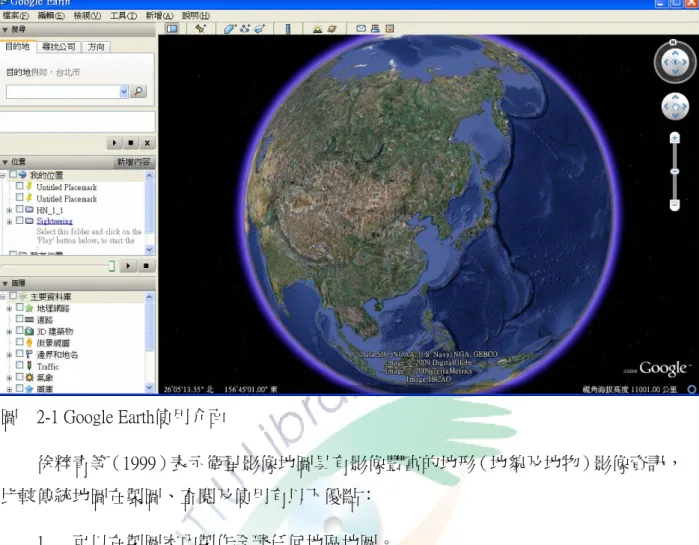
Task: Play the search results with triangle button
Action: 114,143
